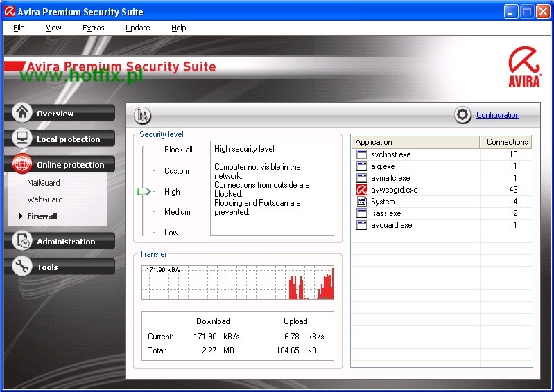Click the firewall toolbar icon above Security level
Screen dimensions: 554x392
[142, 116]
